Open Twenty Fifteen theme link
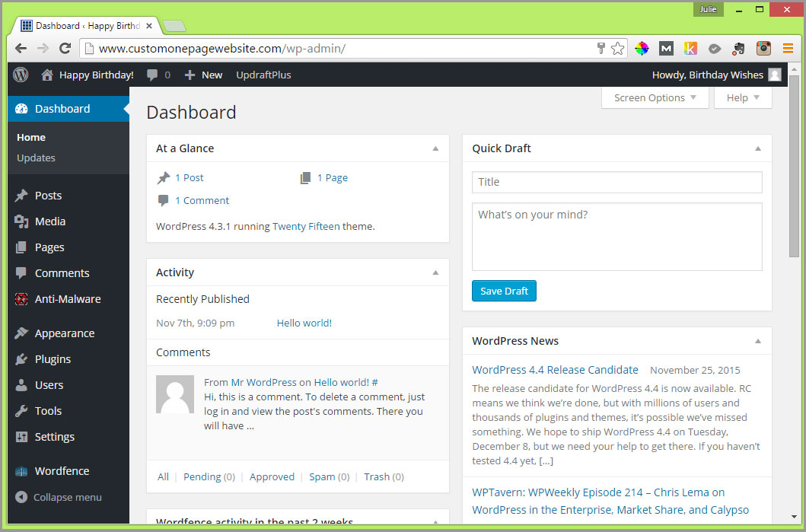Image resolution: width=806 pixels, height=532 pixels. click(x=306, y=227)
